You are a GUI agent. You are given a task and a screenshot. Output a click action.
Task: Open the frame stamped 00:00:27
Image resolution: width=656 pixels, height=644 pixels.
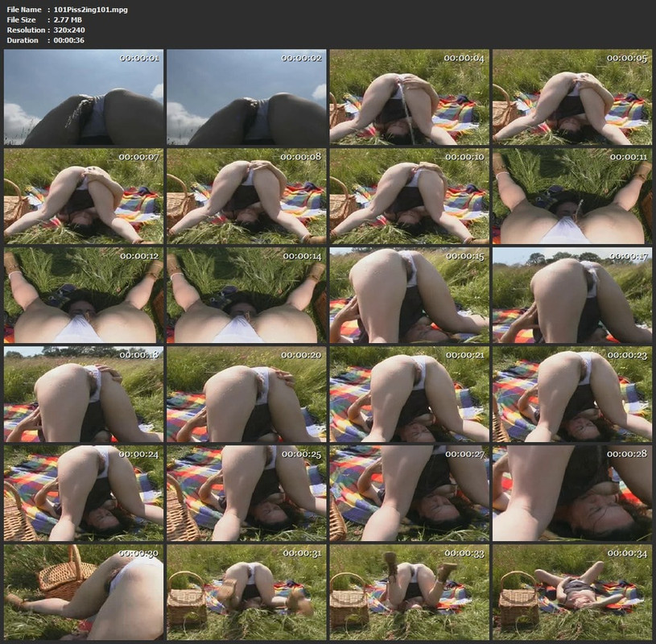pyautogui.click(x=409, y=493)
